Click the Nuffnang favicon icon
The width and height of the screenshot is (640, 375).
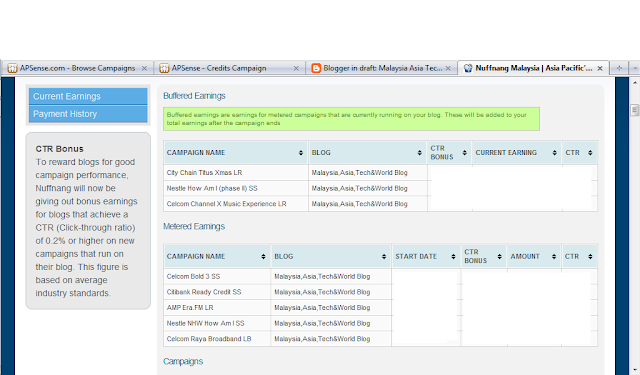(x=468, y=68)
